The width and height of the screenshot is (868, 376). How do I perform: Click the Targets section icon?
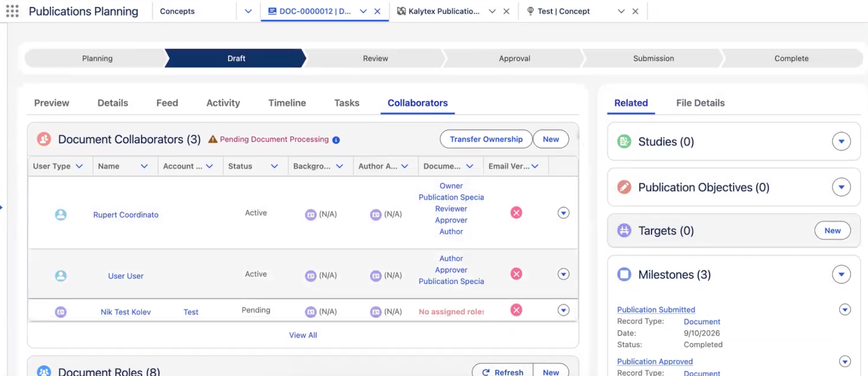624,231
